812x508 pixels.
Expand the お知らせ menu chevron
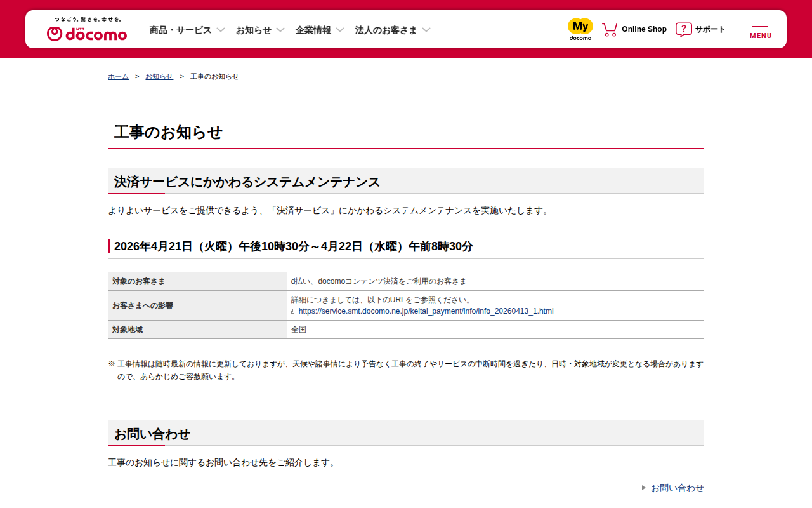(280, 30)
